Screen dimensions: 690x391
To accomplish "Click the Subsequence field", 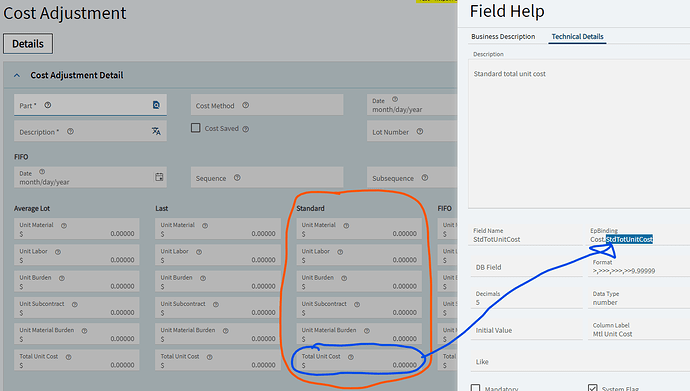I will click(x=412, y=177).
